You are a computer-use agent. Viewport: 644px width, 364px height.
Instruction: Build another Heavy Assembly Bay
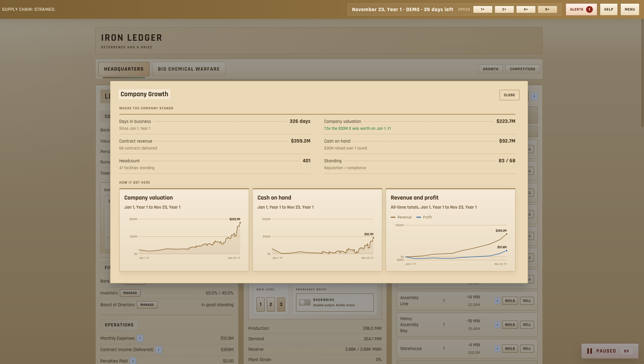point(510,324)
